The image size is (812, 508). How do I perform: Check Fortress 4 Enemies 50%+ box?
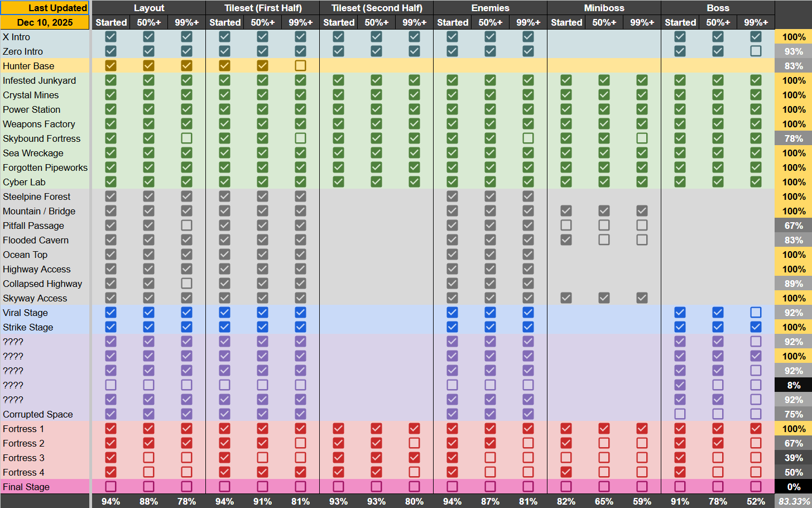coord(490,472)
